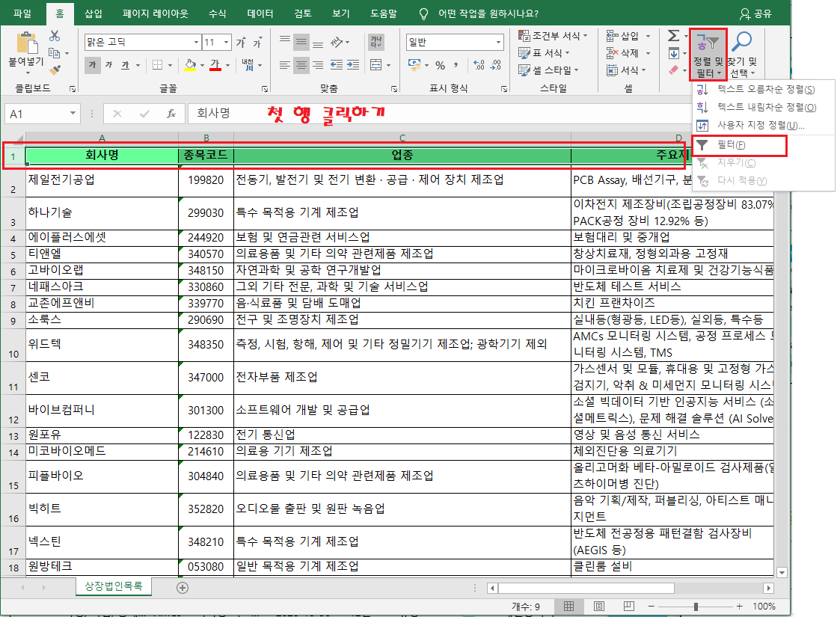Apply the red font color
Image resolution: width=840 pixels, height=617 pixels.
[215, 65]
